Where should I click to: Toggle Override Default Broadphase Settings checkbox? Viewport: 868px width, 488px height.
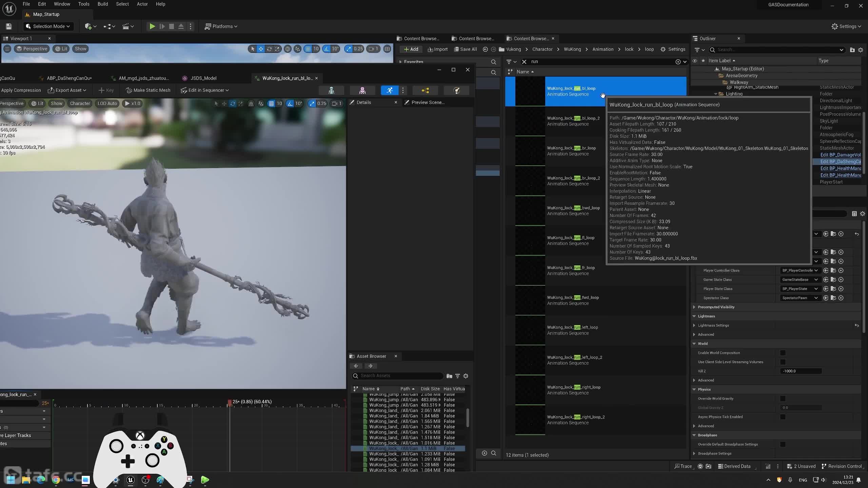point(783,444)
